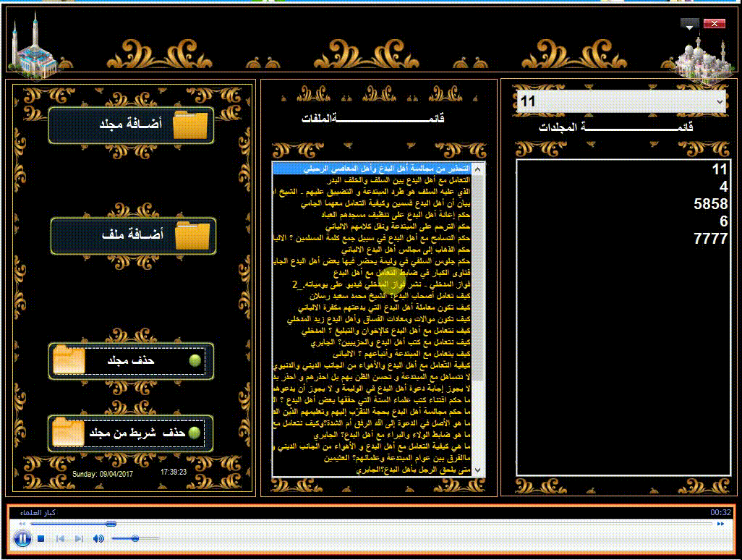Skip to the previous track
742x560 pixels.
[61, 539]
